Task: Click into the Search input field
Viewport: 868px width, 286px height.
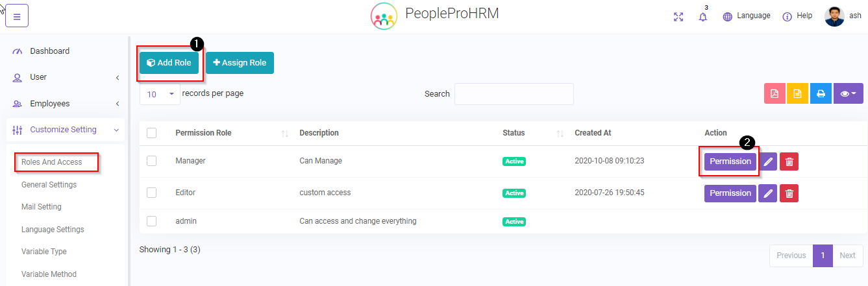Action: tap(514, 94)
